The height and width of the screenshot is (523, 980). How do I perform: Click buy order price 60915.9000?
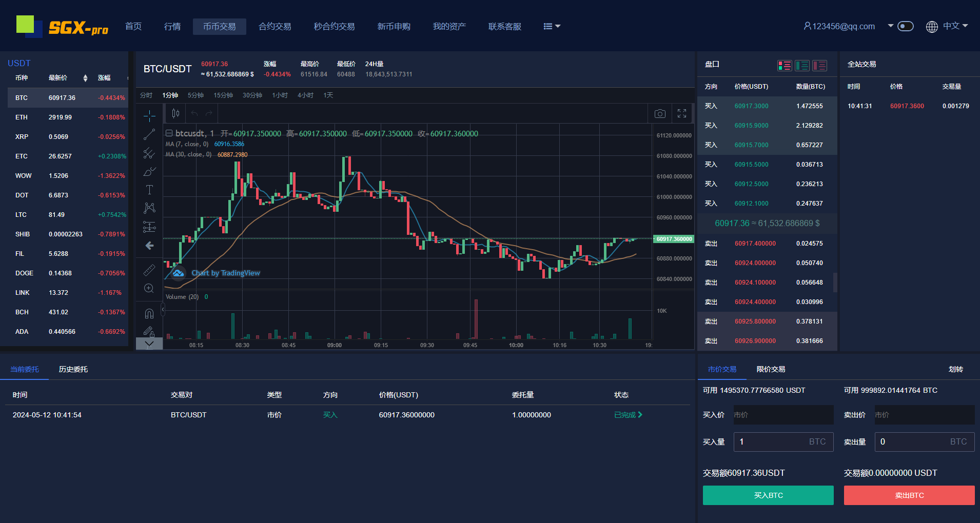coord(752,126)
